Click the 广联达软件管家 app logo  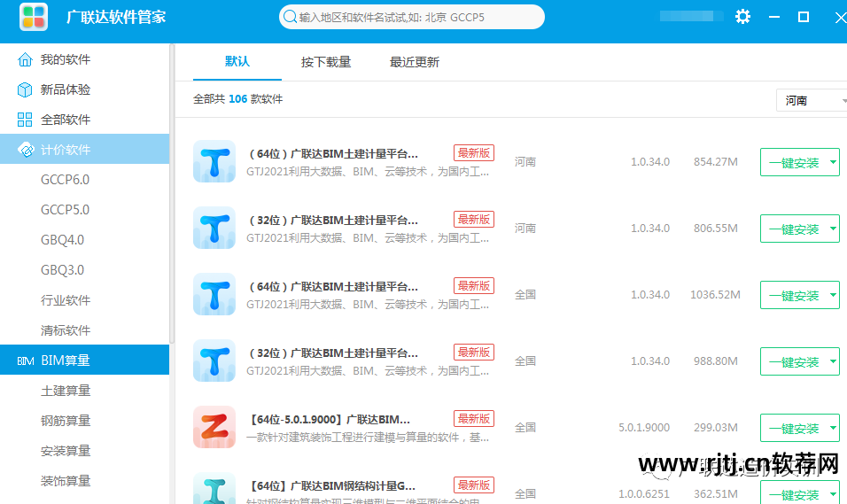click(x=34, y=17)
